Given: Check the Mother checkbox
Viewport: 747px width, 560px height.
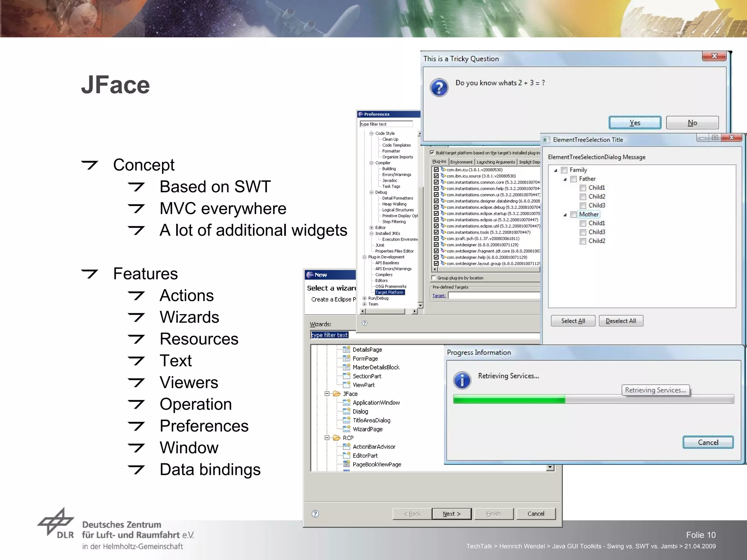Looking at the screenshot, I should [x=574, y=214].
